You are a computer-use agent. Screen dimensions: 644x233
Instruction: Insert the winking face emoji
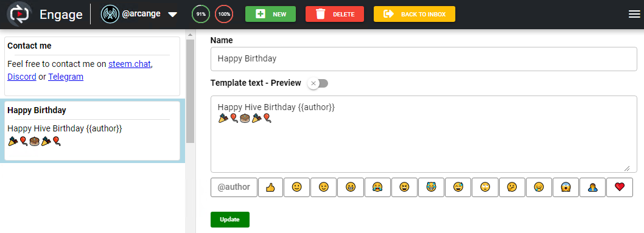(324, 187)
